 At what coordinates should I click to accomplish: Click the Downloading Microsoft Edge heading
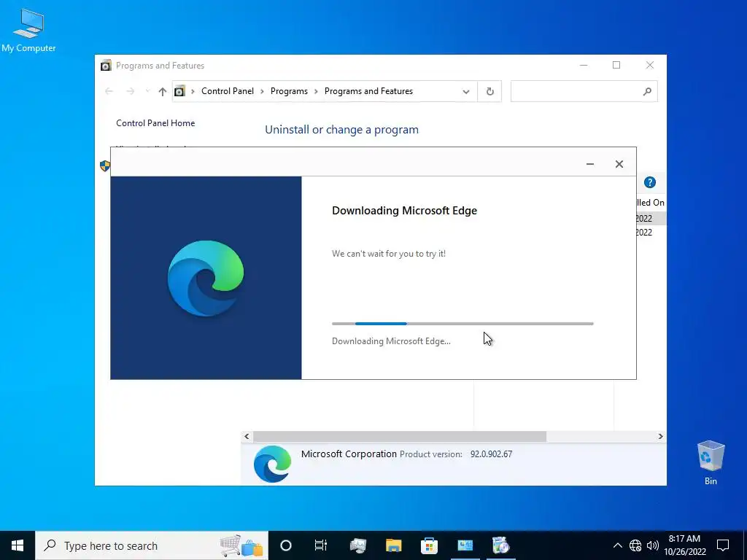coord(404,211)
